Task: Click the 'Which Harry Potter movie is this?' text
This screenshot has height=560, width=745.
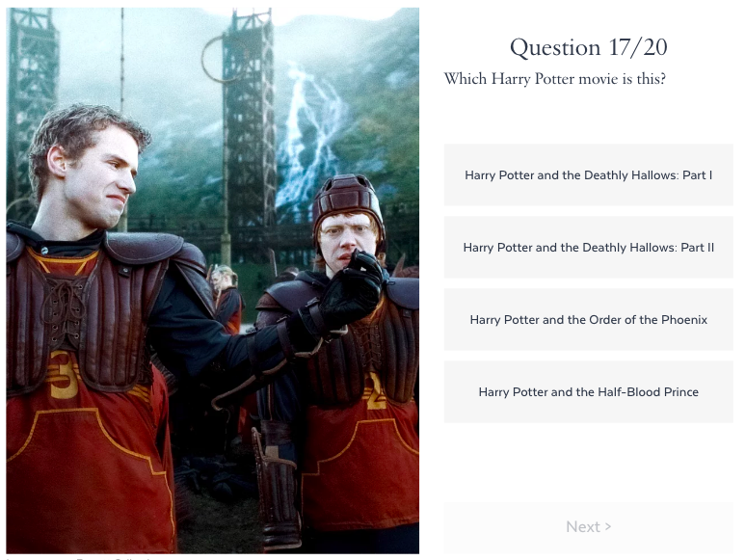Action: pos(554,79)
